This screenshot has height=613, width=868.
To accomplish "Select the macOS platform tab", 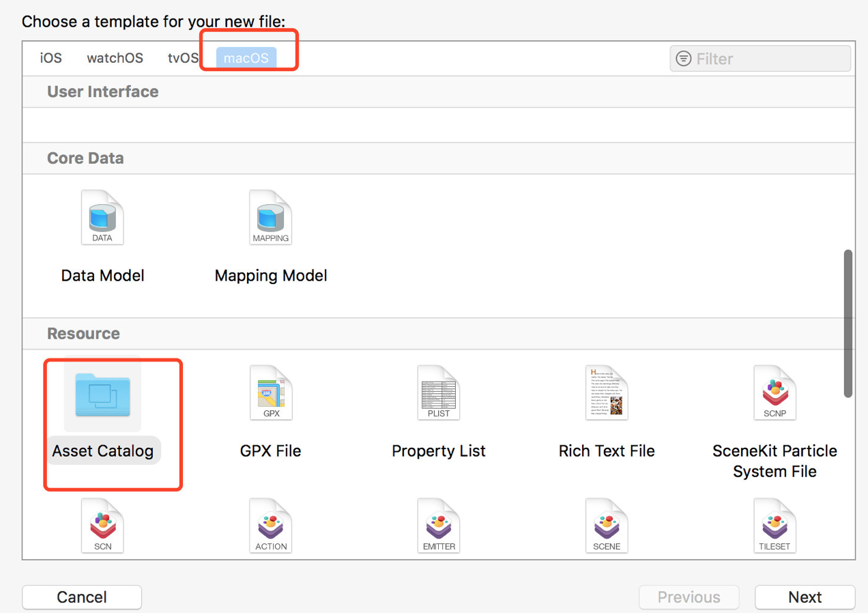I will tap(246, 58).
